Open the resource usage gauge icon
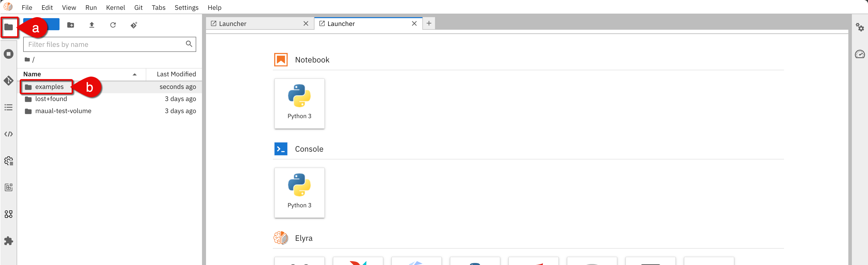The image size is (868, 265). [860, 54]
